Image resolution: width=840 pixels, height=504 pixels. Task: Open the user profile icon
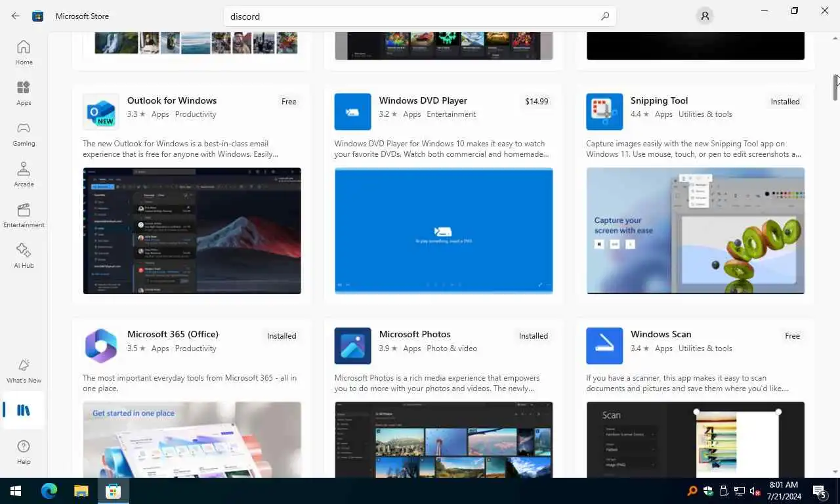coord(705,16)
